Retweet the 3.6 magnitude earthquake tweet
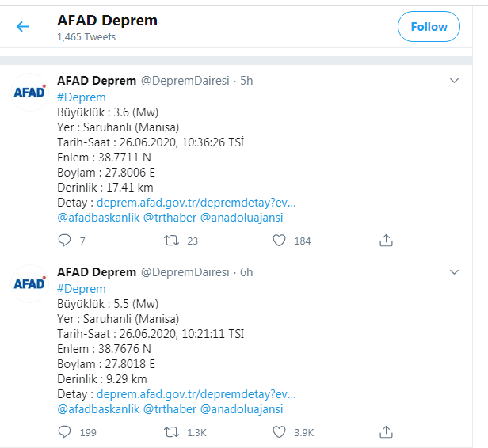 (x=171, y=241)
